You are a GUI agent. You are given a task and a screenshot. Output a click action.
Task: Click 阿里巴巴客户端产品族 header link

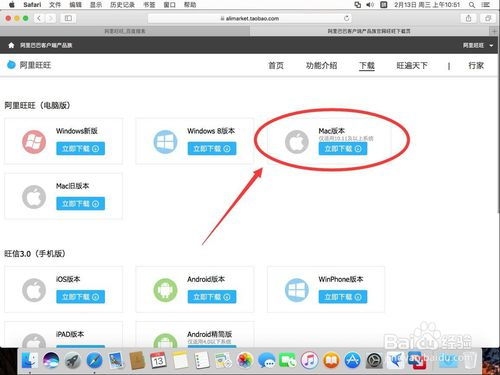click(x=46, y=45)
